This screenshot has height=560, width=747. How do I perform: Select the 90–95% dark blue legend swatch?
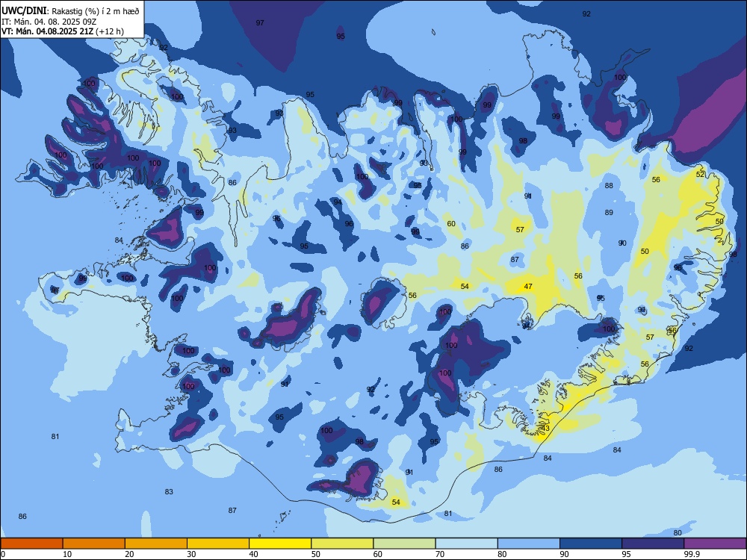[x=591, y=544]
